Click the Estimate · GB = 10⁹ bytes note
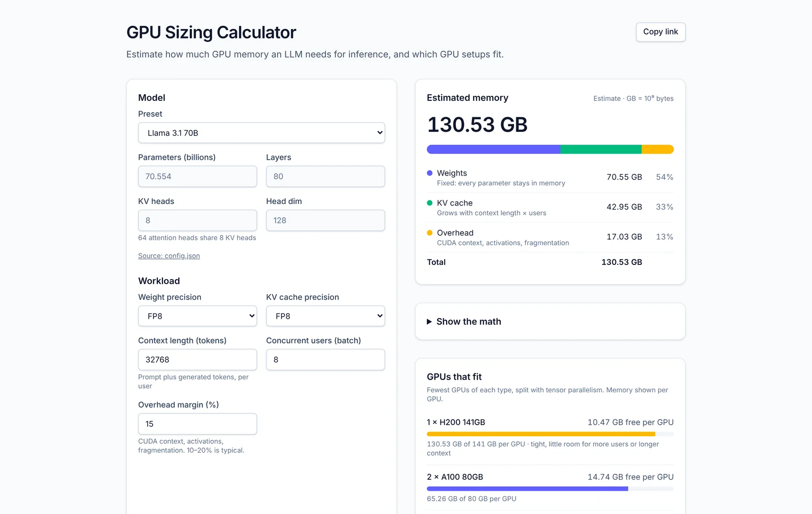The width and height of the screenshot is (812, 514). pos(633,98)
